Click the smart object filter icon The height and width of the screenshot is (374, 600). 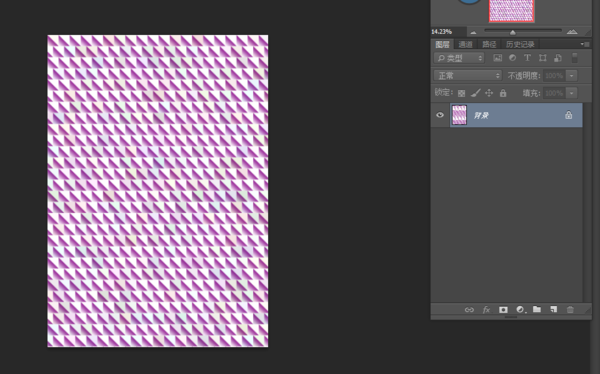tap(558, 58)
